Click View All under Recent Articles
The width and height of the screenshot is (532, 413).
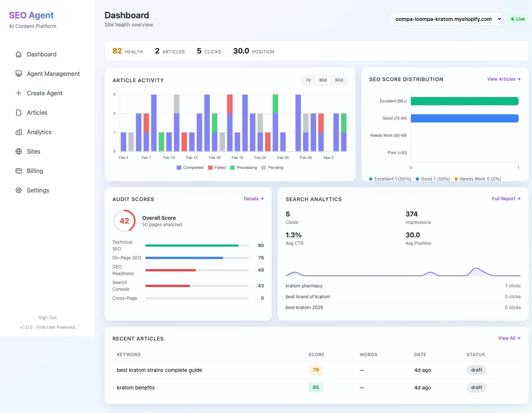point(509,338)
